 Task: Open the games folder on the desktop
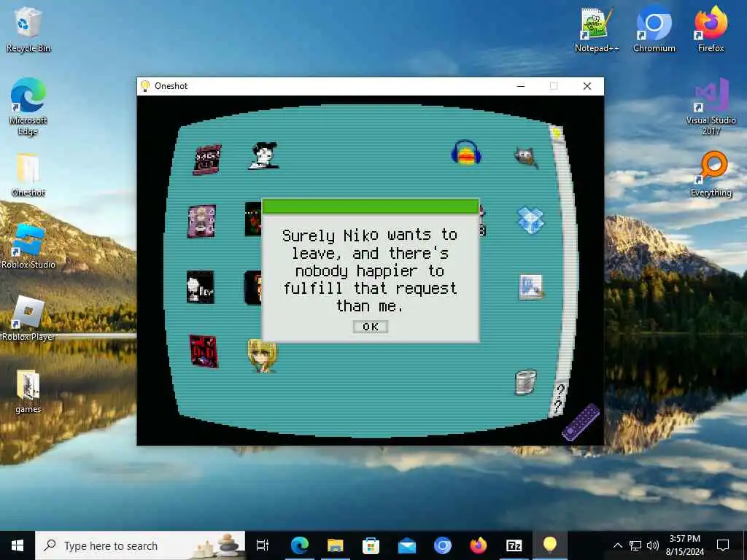point(28,392)
